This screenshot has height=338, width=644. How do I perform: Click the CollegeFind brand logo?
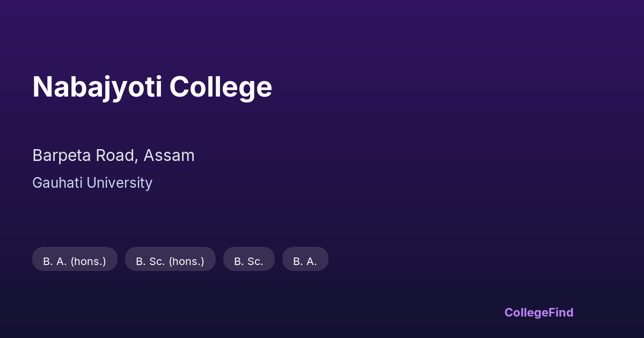(539, 312)
